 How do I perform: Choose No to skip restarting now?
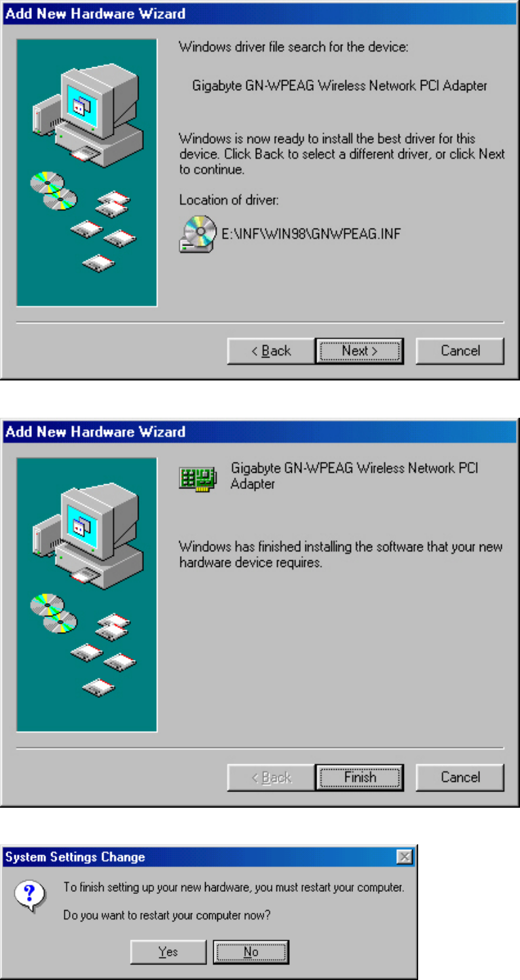point(251,952)
